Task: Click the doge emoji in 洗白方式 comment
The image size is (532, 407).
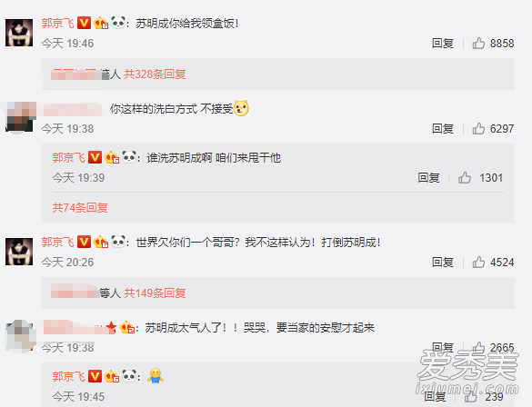Action: click(241, 108)
